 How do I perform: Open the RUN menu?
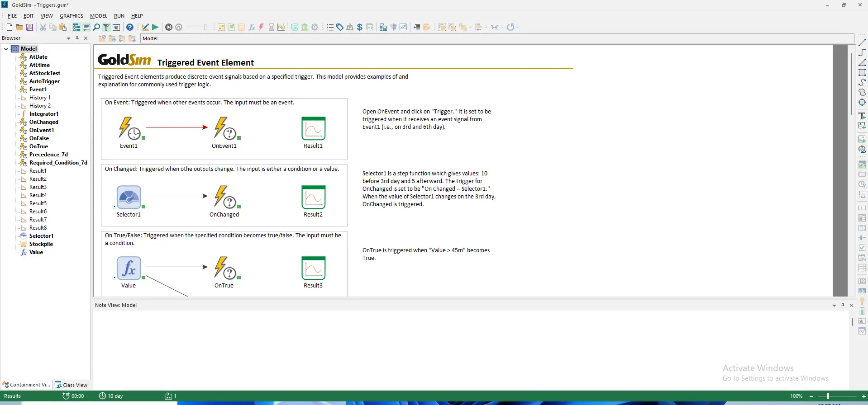119,16
